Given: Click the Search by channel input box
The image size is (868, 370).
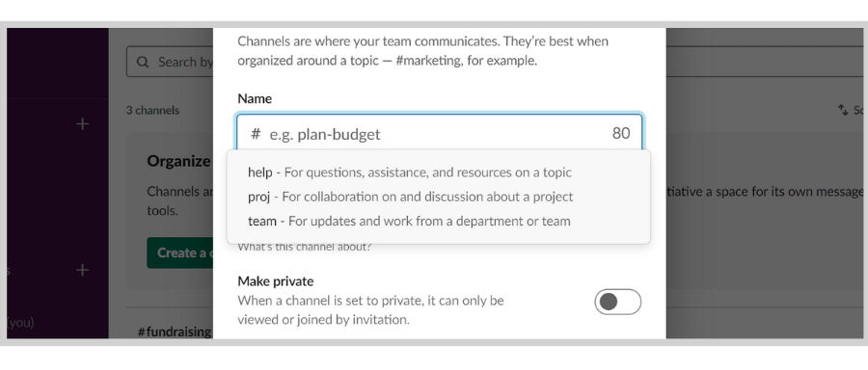Looking at the screenshot, I should [x=170, y=62].
